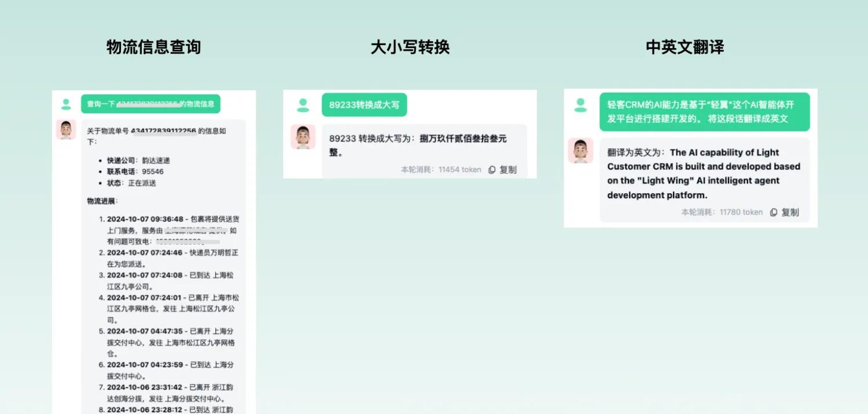The image size is (868, 414).
Task: Click 复制 under the 11780 token reply
Action: pos(790,212)
